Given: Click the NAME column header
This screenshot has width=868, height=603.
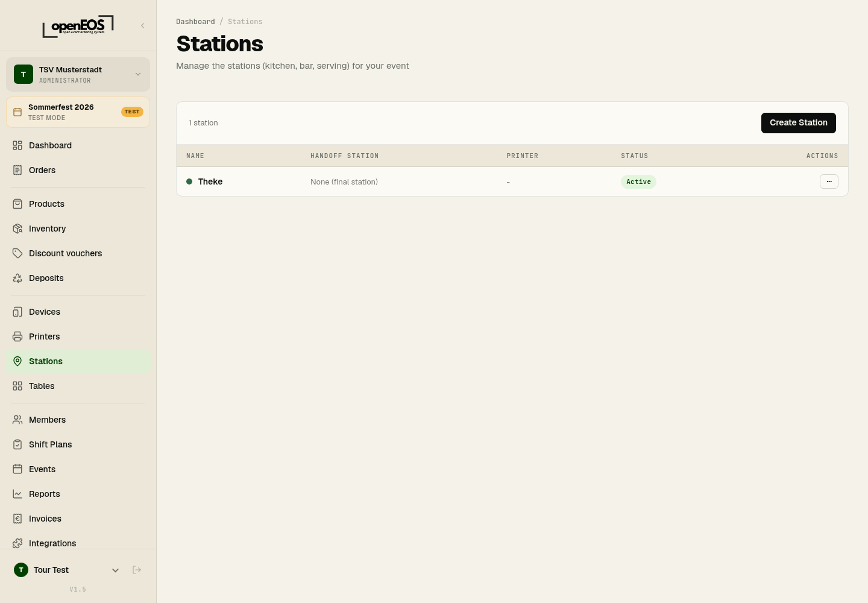Looking at the screenshot, I should click(195, 156).
